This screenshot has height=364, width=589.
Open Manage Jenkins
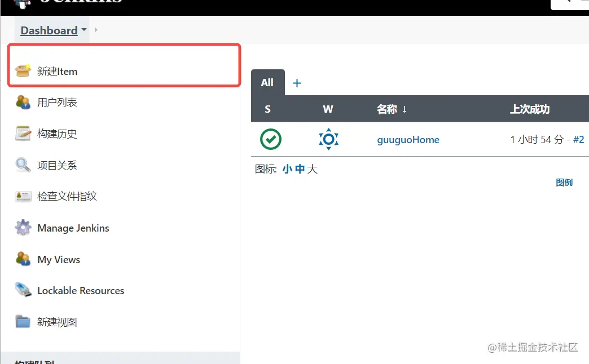(73, 228)
